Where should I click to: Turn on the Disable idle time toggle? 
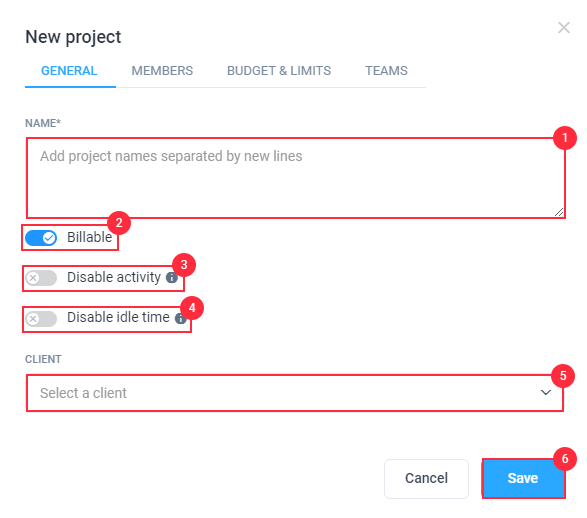[41, 319]
